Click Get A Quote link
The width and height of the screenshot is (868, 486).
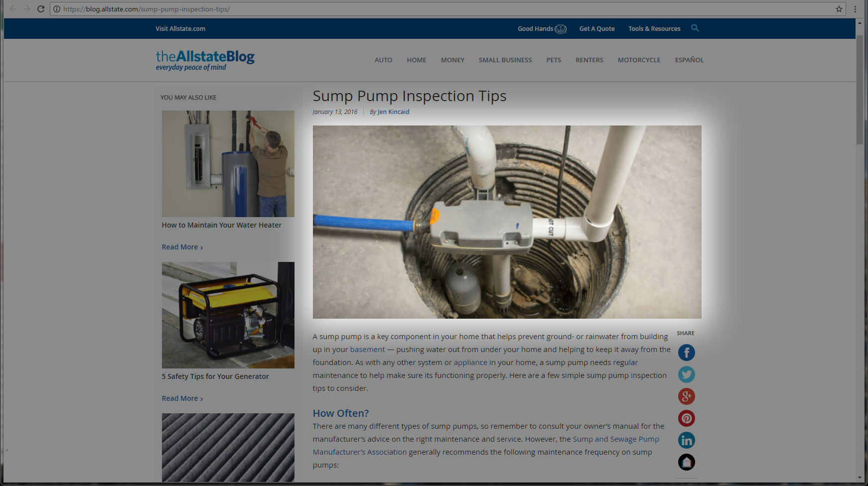pyautogui.click(x=597, y=28)
